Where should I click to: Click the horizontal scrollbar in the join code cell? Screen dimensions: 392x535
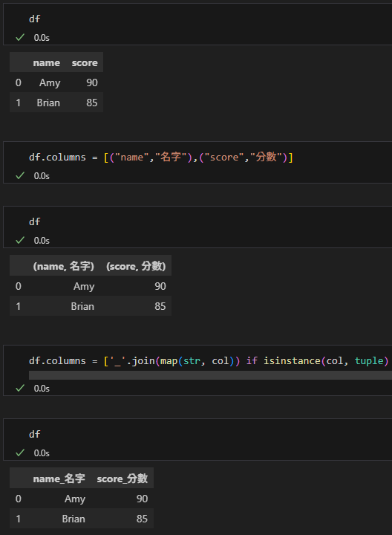tap(210, 375)
